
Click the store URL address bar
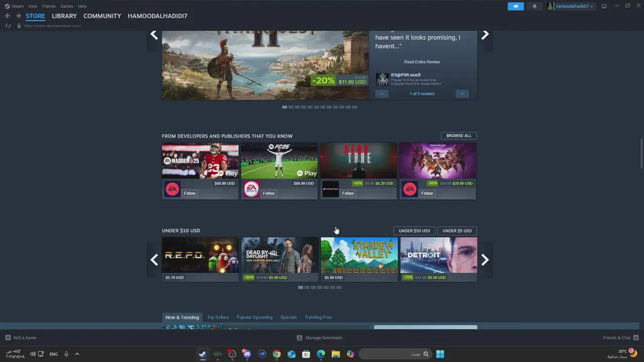[x=52, y=26]
